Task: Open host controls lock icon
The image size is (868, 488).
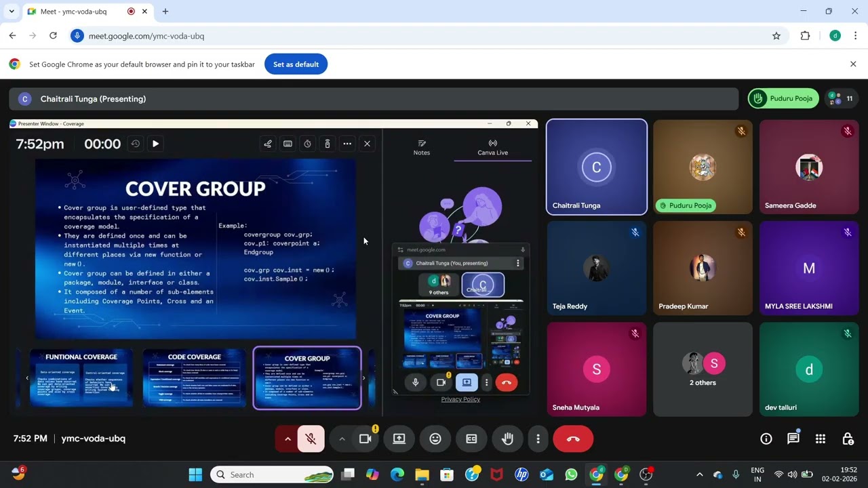Action: pos(848,439)
